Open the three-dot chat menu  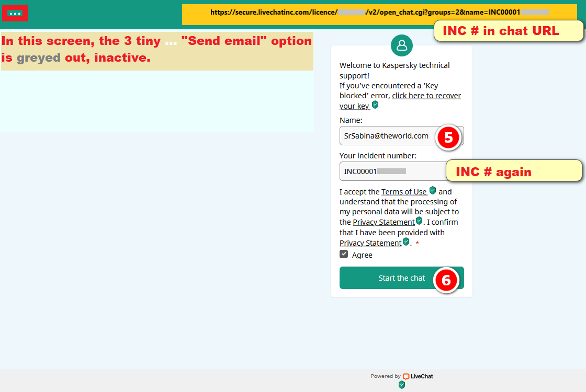pos(15,14)
